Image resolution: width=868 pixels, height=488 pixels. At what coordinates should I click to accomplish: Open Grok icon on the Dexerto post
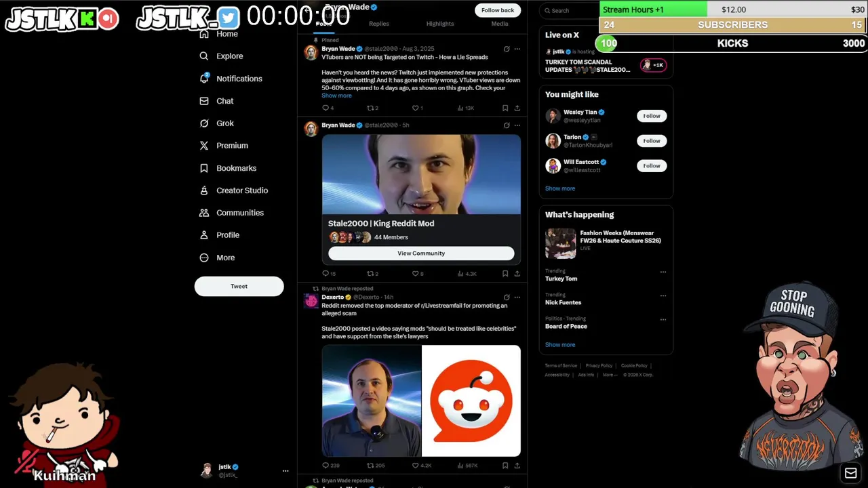(507, 297)
